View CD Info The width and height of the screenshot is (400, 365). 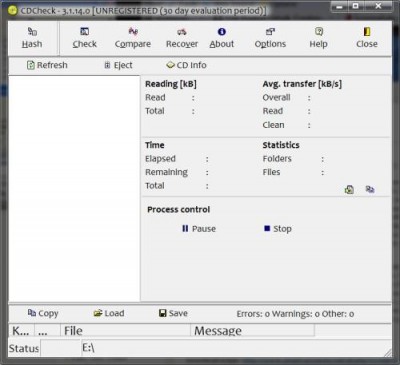[186, 65]
